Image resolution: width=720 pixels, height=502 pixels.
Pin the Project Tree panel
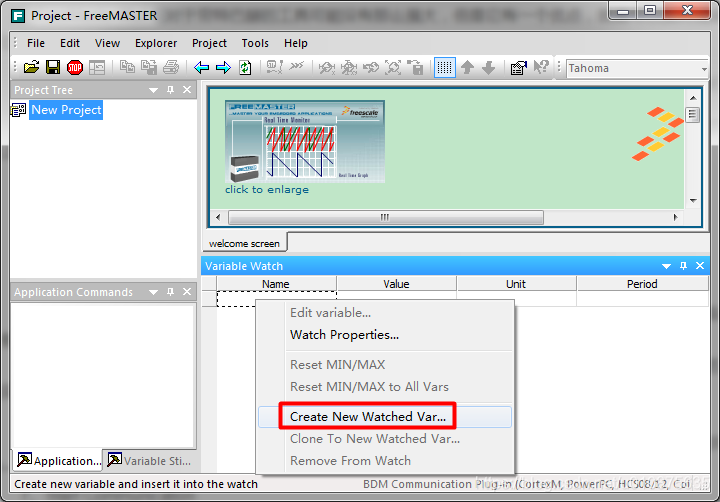170,90
